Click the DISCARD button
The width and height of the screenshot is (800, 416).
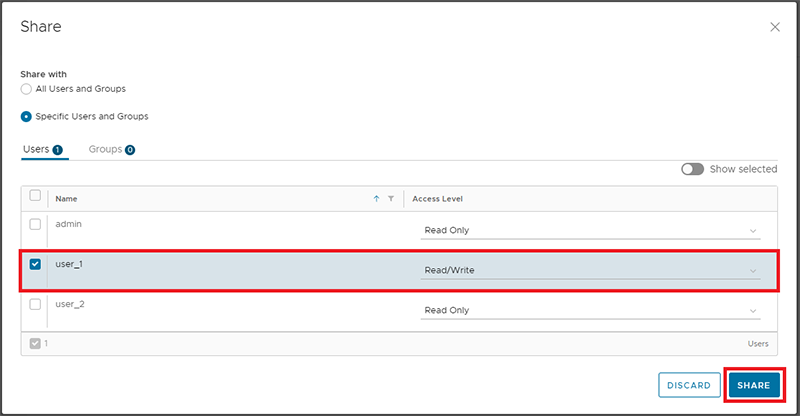[689, 385]
